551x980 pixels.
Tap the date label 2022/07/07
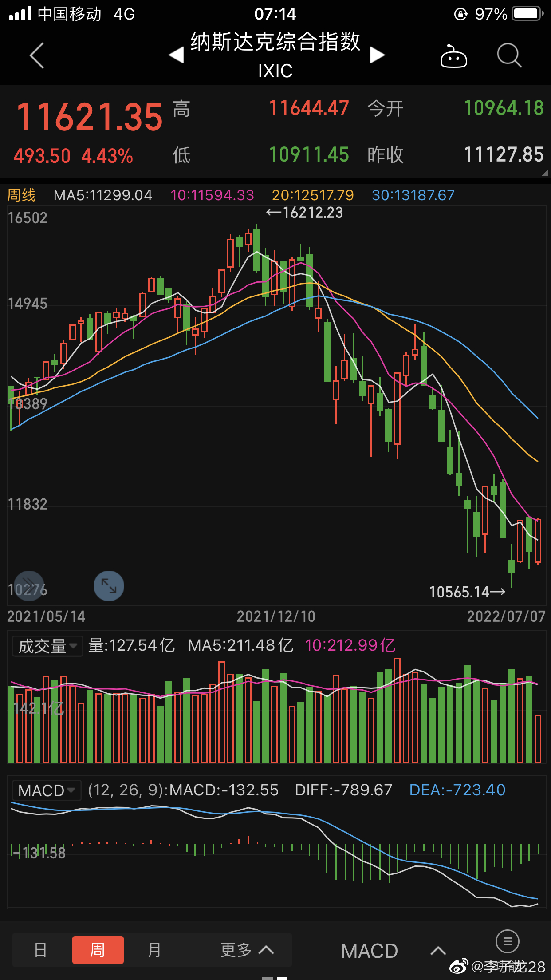coord(506,616)
